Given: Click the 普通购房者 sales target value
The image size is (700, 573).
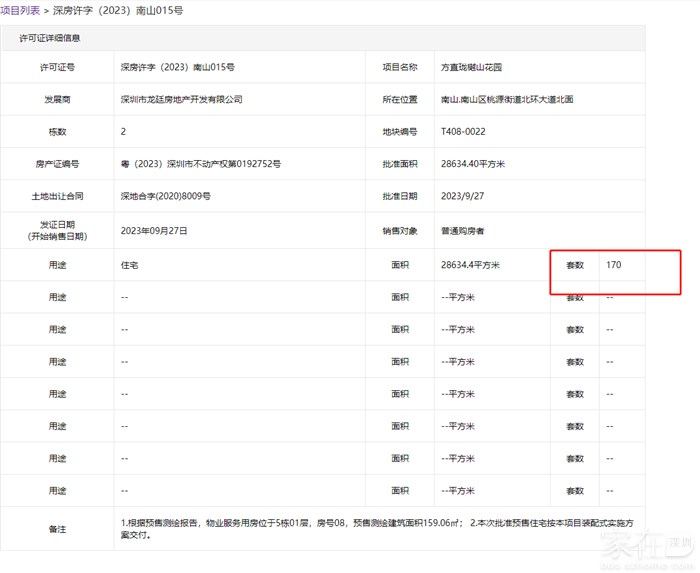Looking at the screenshot, I should click(462, 230).
